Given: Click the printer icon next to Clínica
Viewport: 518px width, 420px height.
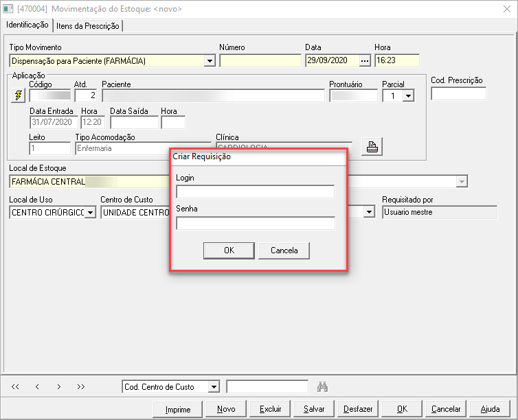Looking at the screenshot, I should point(372,146).
